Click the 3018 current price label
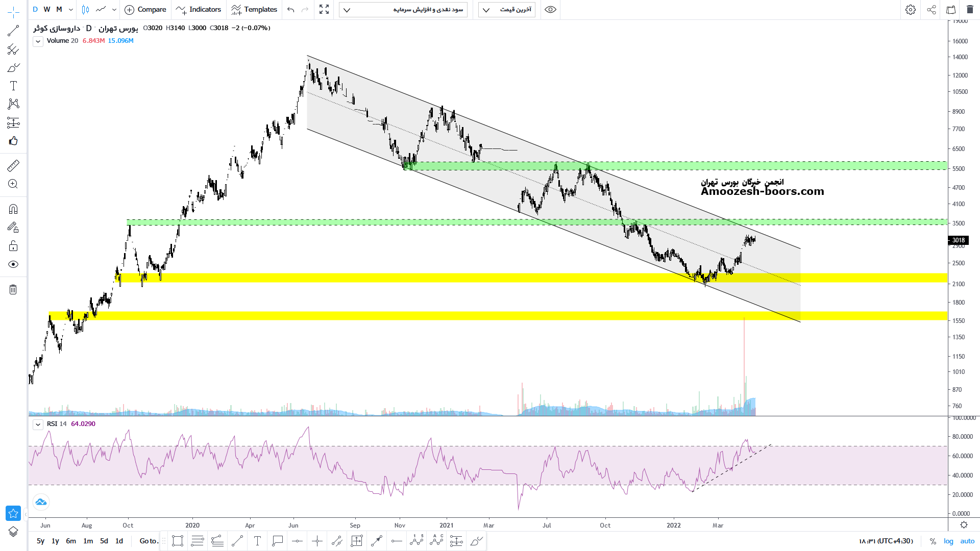980x551 pixels. coord(958,240)
